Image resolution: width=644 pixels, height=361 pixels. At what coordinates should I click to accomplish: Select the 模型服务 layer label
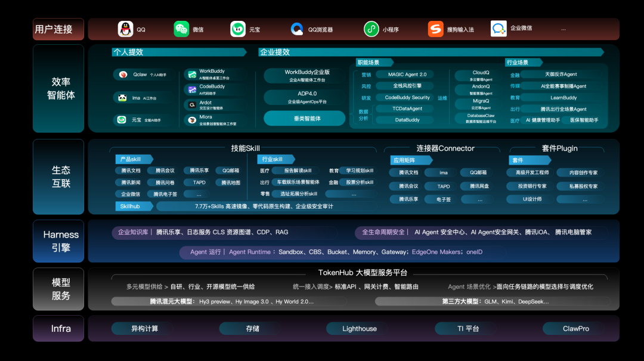[x=58, y=289]
